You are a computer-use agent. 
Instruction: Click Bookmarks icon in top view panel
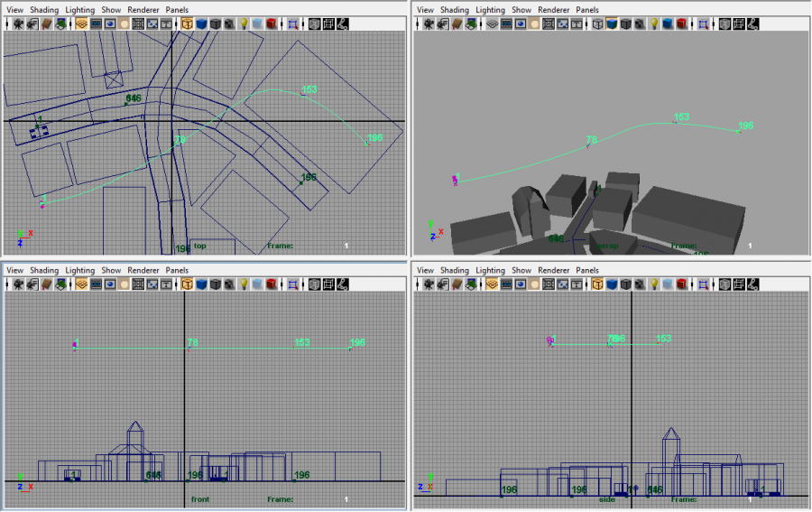pos(47,23)
